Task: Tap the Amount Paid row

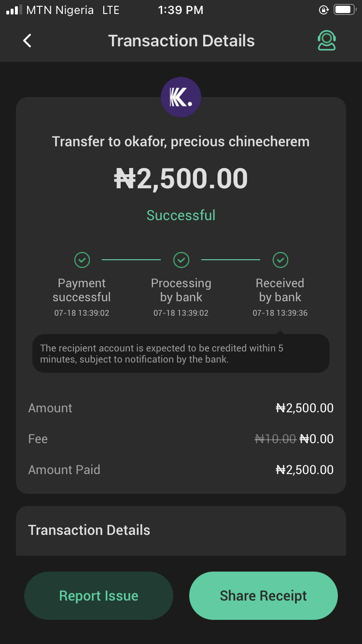Action: point(181,470)
